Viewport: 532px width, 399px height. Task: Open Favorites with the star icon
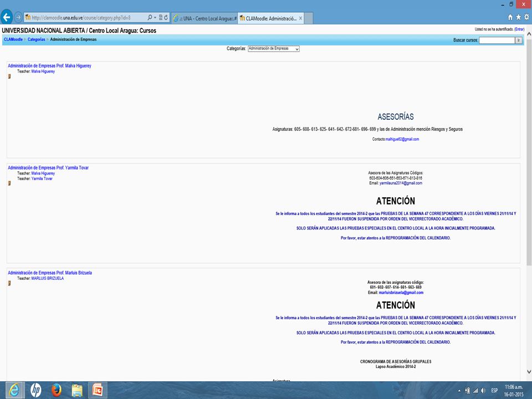[x=519, y=17]
